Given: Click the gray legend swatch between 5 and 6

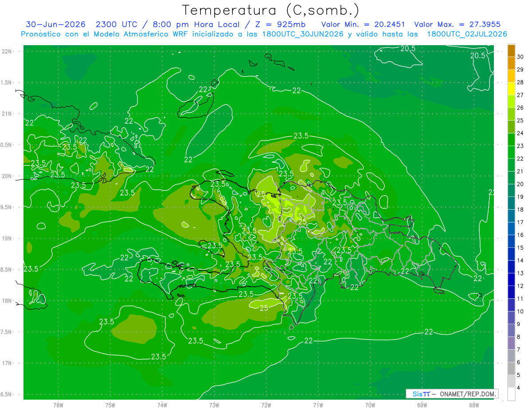Looking at the screenshot, I should (x=511, y=368).
